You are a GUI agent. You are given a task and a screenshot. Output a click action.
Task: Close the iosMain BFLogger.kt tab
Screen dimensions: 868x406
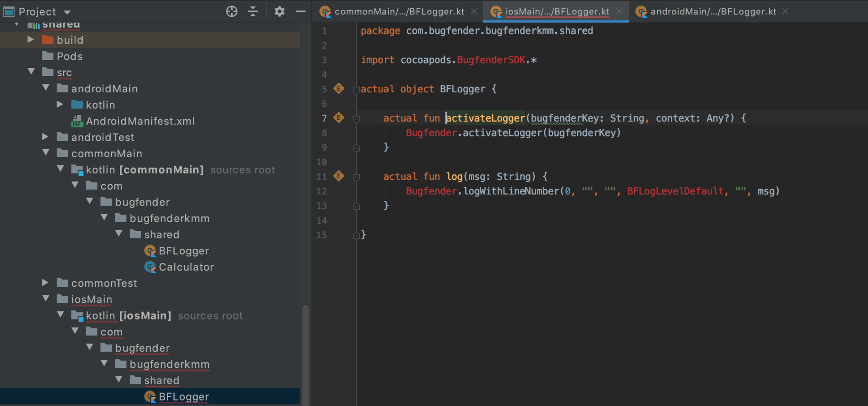(x=620, y=11)
